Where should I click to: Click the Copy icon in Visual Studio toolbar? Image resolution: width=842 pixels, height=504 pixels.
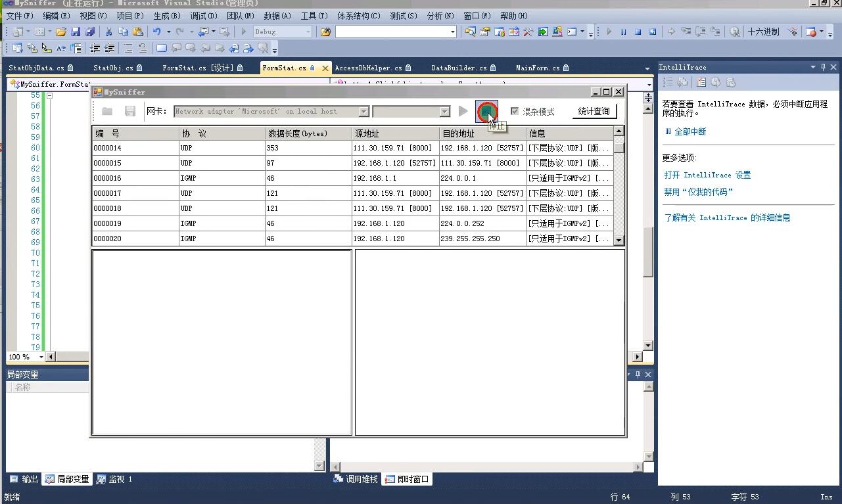[x=123, y=32]
